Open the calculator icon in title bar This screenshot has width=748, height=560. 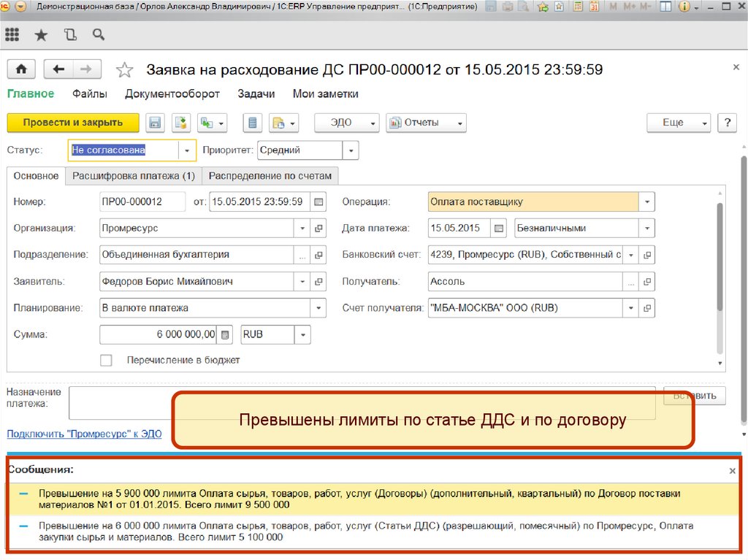[578, 7]
